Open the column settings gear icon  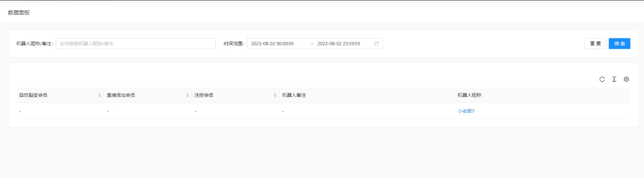[626, 79]
